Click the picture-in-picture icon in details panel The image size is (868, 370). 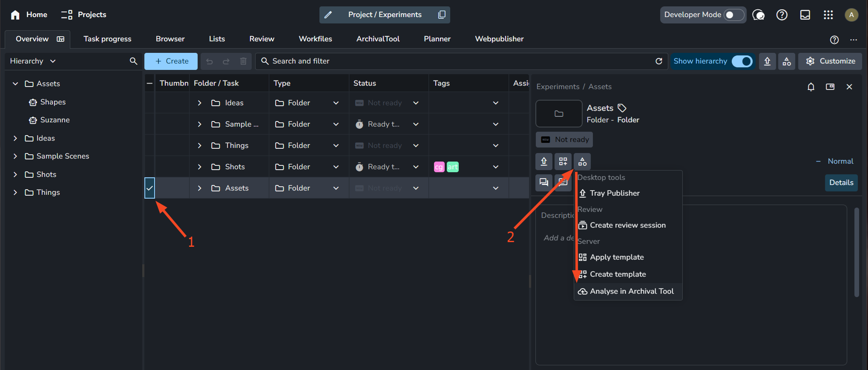(x=830, y=87)
